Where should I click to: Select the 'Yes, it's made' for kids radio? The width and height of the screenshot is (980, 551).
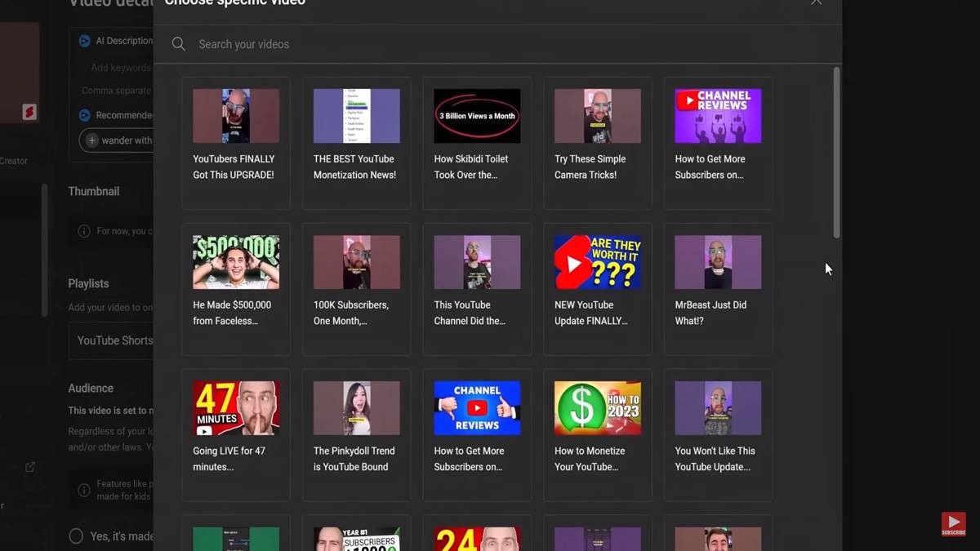click(76, 536)
